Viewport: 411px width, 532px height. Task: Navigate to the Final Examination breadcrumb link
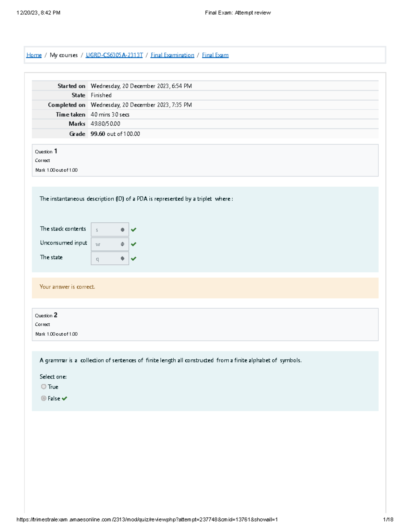tap(172, 55)
